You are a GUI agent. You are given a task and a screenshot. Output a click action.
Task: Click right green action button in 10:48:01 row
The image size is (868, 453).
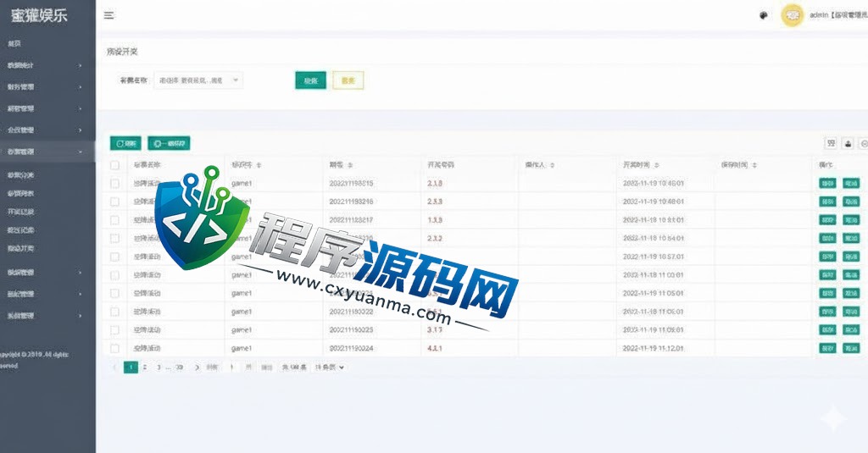point(851,202)
